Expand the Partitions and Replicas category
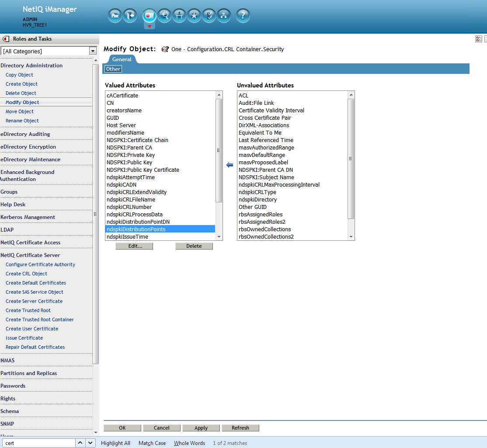 pos(28,373)
